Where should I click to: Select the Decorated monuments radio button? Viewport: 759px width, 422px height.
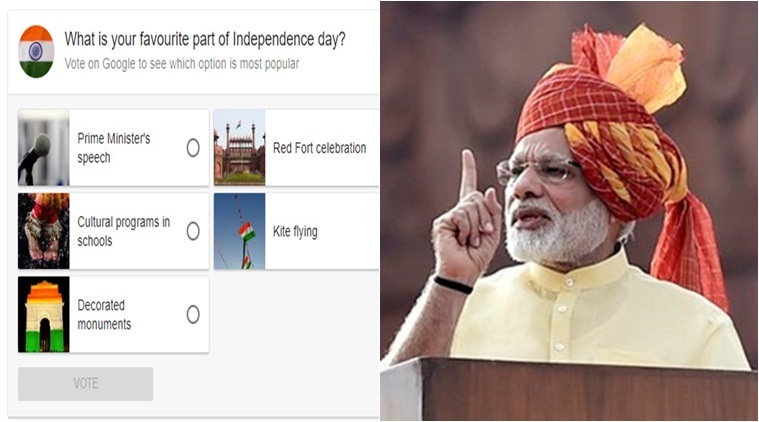pyautogui.click(x=193, y=315)
